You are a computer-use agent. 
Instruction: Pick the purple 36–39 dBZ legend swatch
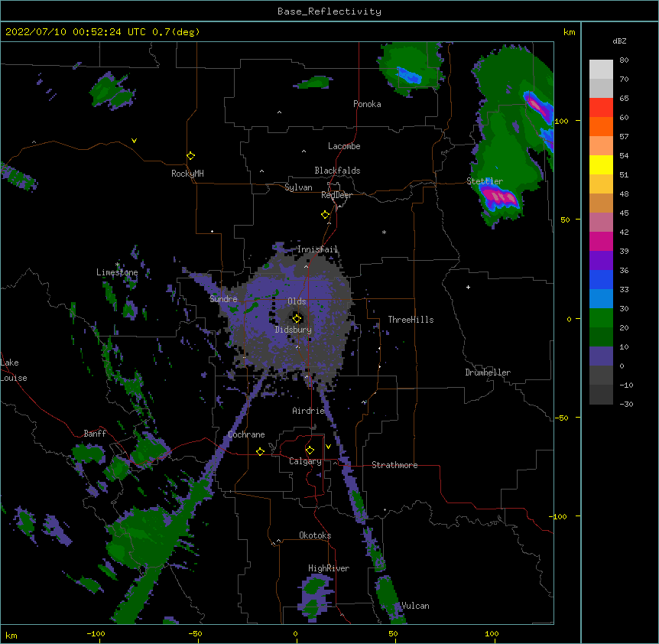pos(601,260)
